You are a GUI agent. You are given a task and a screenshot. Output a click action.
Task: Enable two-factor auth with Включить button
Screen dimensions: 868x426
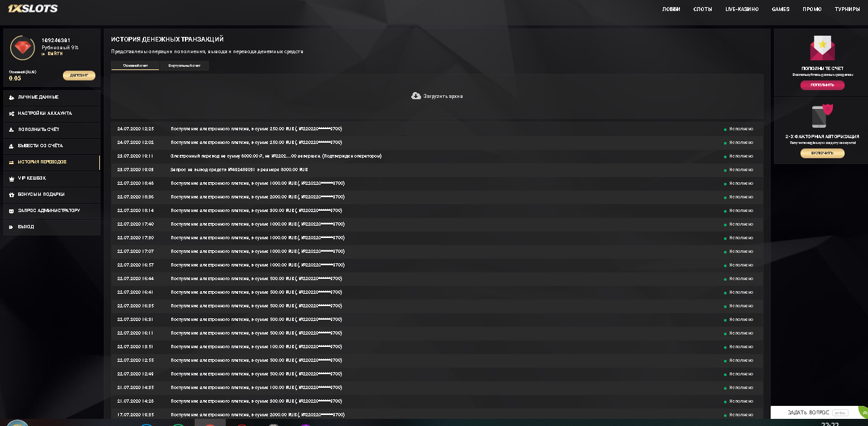pos(822,154)
